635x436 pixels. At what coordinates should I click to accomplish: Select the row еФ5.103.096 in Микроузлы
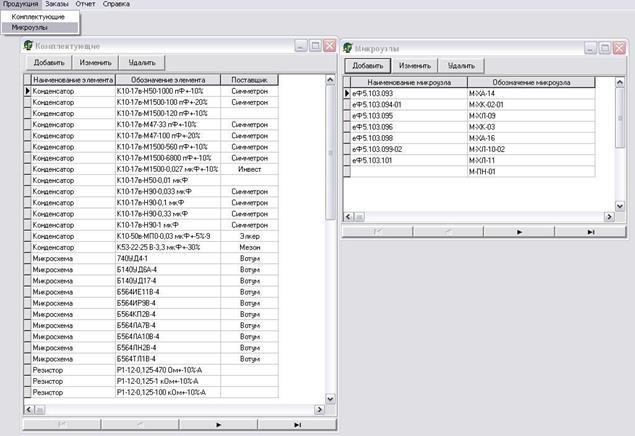click(404, 127)
